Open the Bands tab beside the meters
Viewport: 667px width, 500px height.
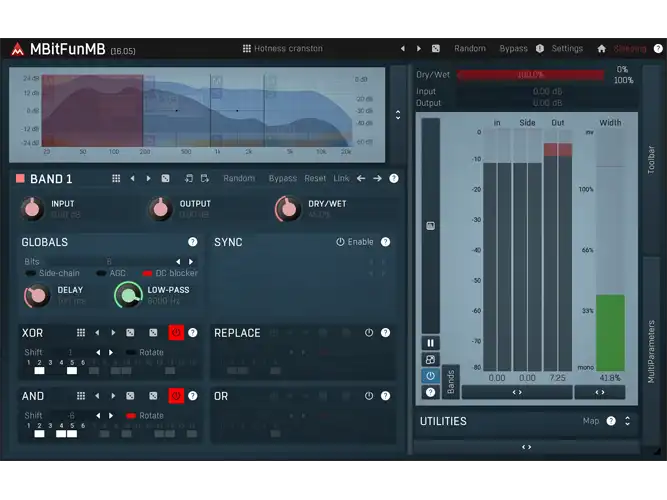tap(451, 382)
